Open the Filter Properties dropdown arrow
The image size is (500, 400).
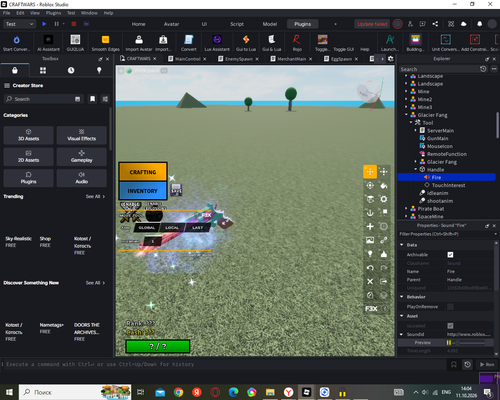[496, 234]
